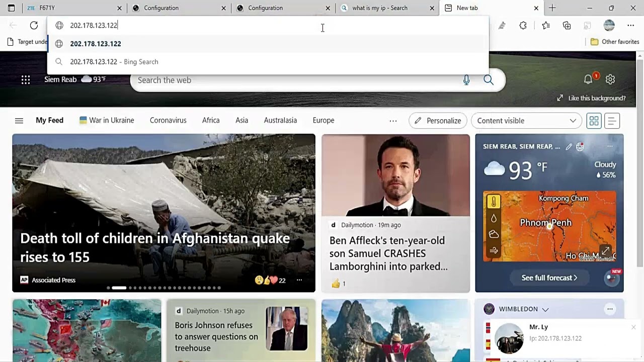Show more feed topics ellipsis
644x362 pixels.
393,121
